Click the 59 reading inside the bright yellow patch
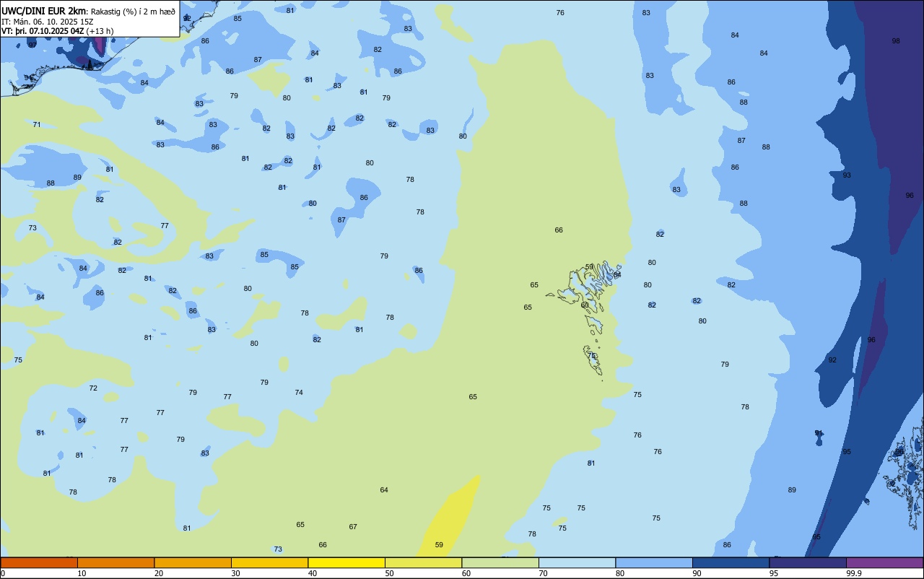 [x=439, y=545]
